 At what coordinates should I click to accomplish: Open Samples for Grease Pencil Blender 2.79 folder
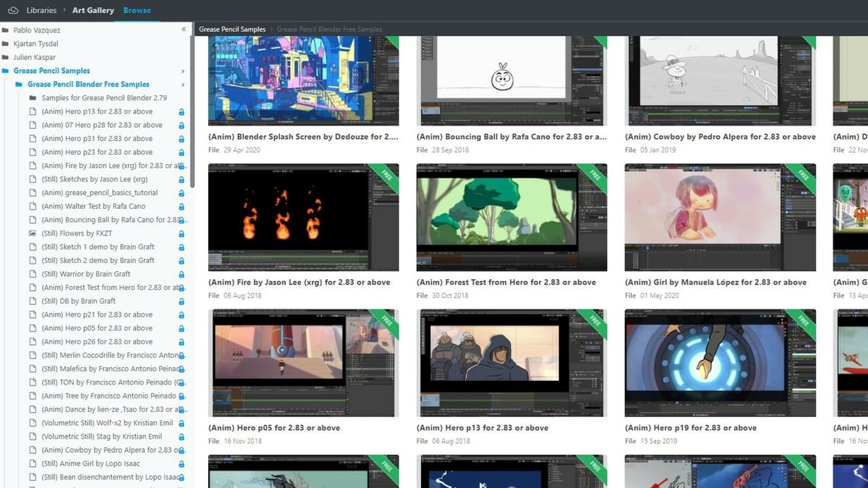104,98
